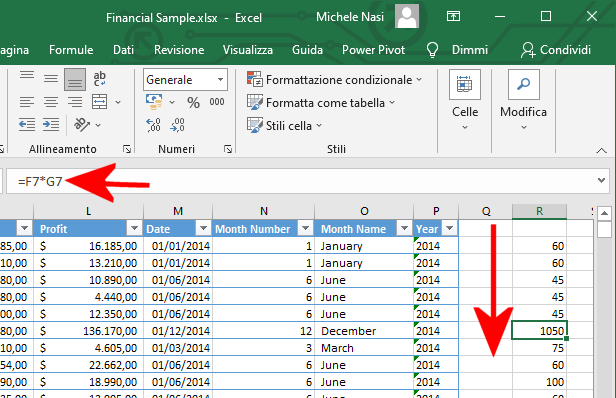Apply percent style
Image resolution: width=616 pixels, height=398 pixels.
[x=193, y=103]
